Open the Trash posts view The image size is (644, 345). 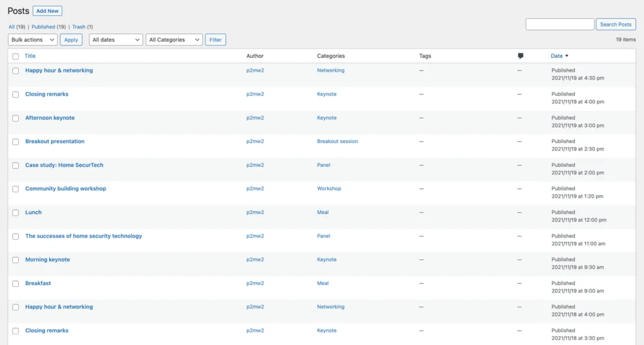pyautogui.click(x=79, y=27)
